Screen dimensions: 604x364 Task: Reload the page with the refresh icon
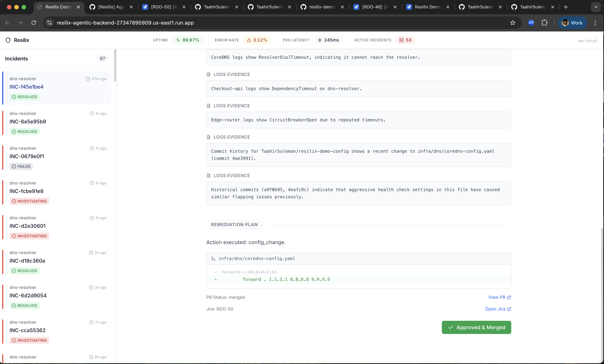pos(34,23)
